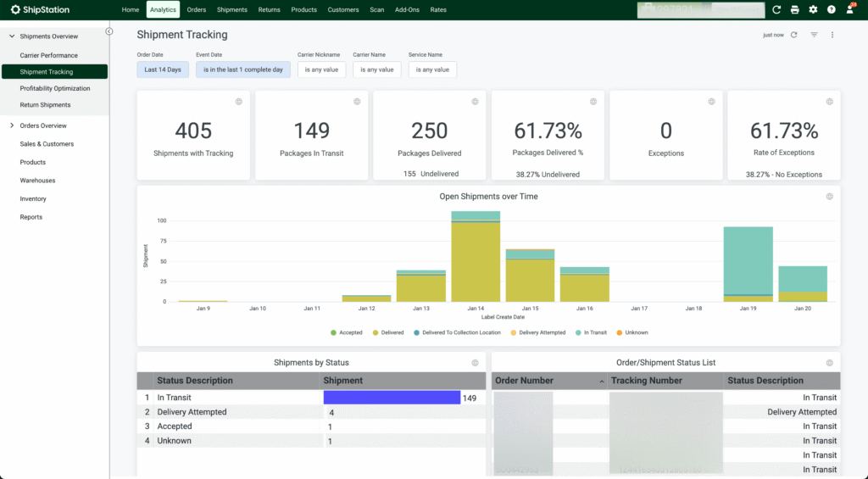Screen dimensions: 868x479
Task: Open the user account icon with notification badge
Action: [x=850, y=9]
